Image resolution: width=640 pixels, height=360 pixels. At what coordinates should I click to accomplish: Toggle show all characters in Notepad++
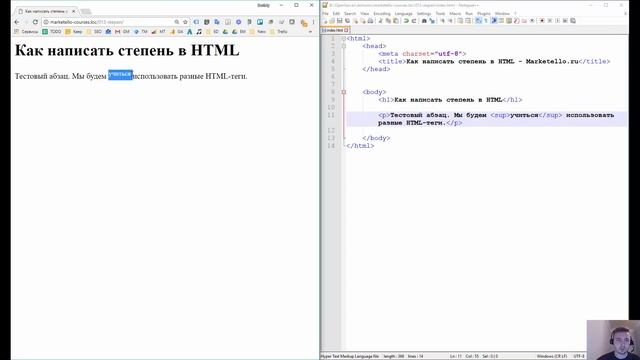pyautogui.click(x=486, y=20)
